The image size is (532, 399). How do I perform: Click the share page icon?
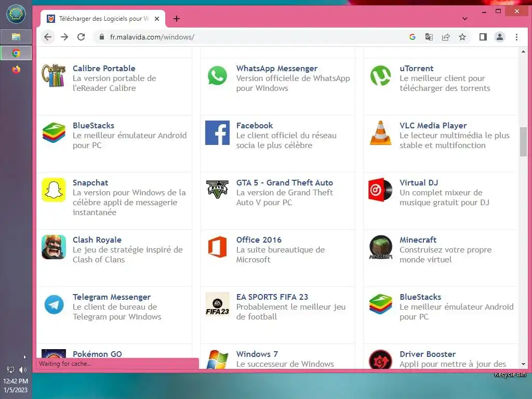click(445, 37)
